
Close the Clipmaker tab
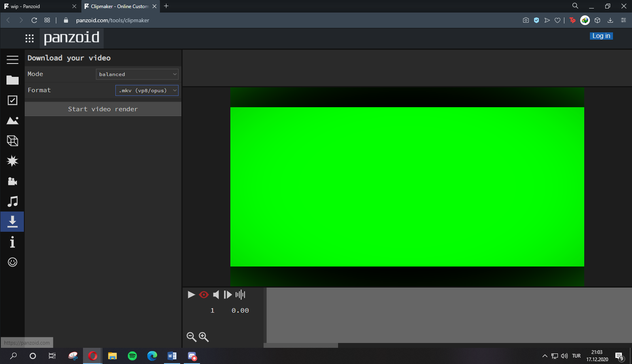coord(154,6)
